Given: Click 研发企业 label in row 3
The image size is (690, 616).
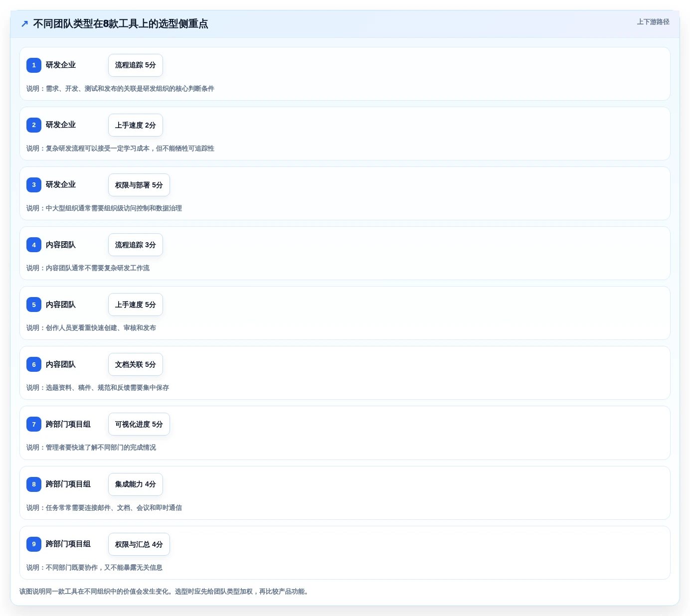Looking at the screenshot, I should (61, 184).
